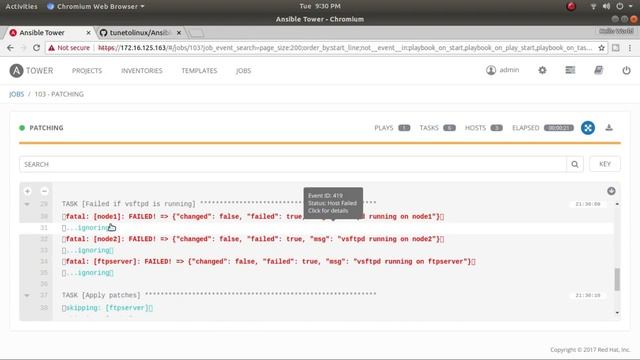Image resolution: width=640 pixels, height=360 pixels.
Task: Open the admin user profile
Action: pos(502,70)
